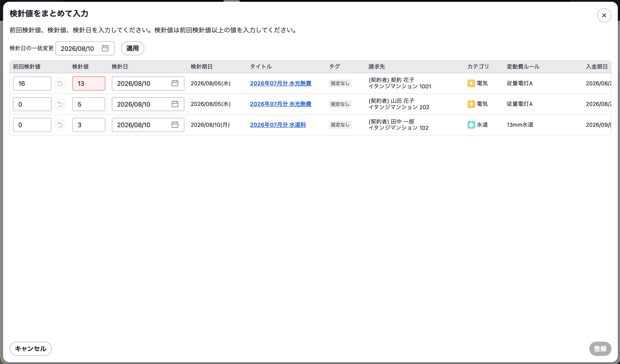The width and height of the screenshot is (620, 364).
Task: Click due date 2026/08/05(水) for 契約 花子
Action: tap(211, 83)
